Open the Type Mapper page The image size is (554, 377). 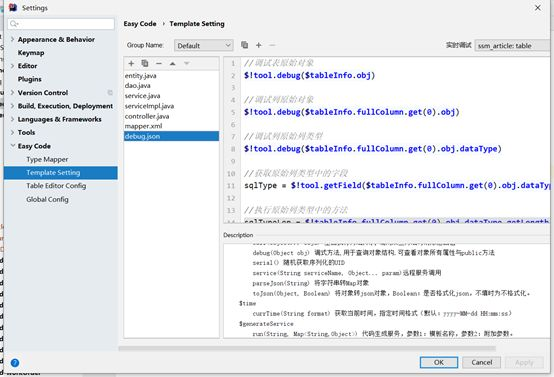(x=47, y=159)
